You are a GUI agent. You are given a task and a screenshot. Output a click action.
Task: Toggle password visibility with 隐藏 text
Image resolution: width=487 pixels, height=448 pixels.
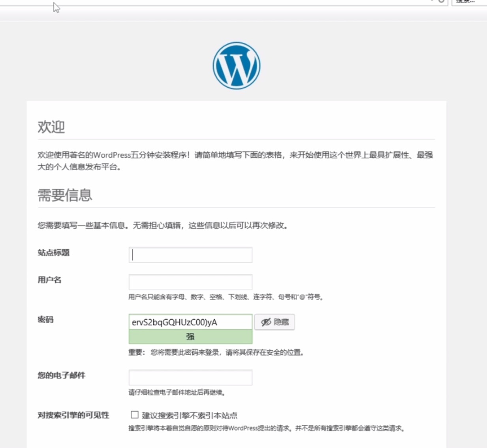(281, 322)
